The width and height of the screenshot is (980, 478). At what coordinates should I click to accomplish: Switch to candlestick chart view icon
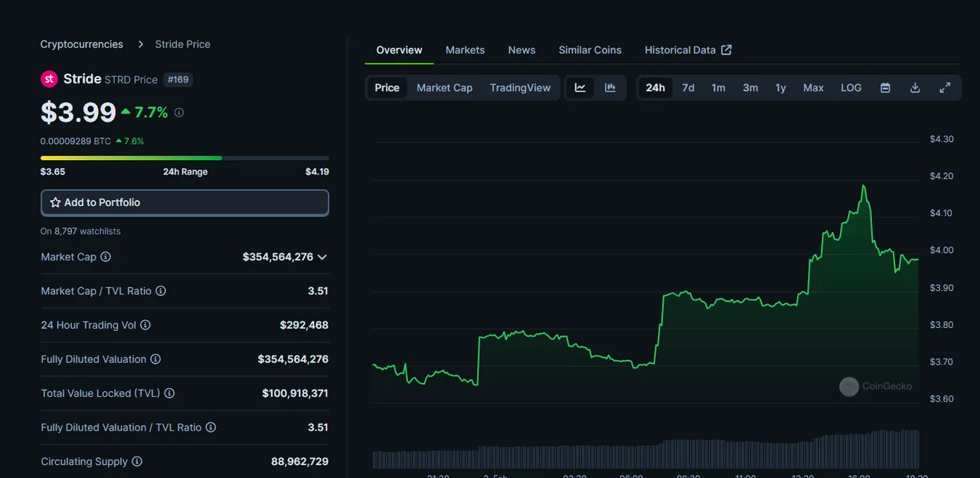tap(610, 87)
